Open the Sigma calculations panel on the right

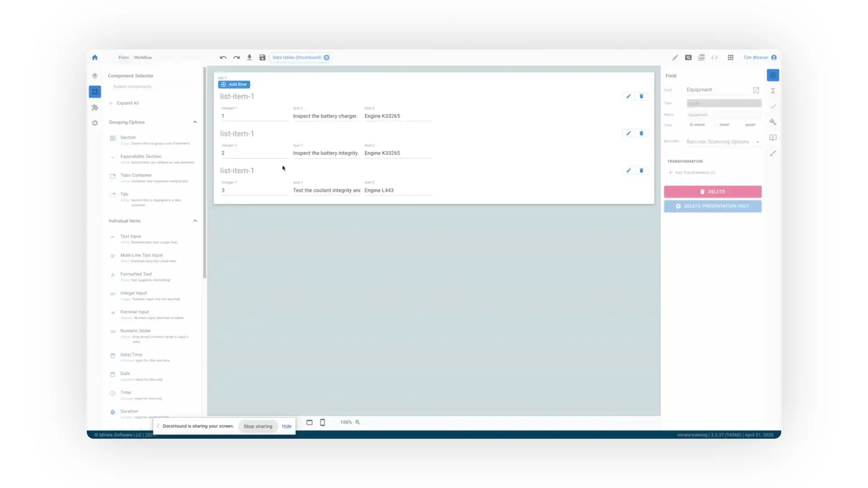pos(773,90)
